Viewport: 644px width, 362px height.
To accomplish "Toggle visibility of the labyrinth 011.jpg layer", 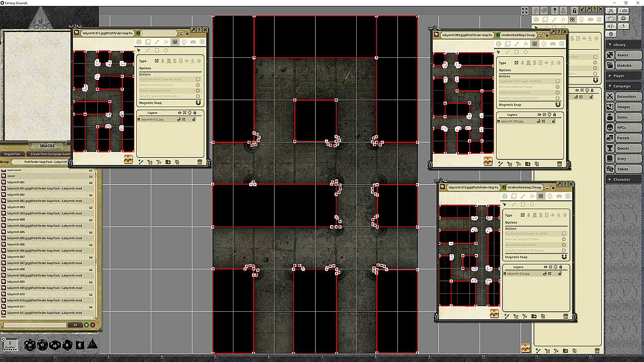I will (x=179, y=120).
